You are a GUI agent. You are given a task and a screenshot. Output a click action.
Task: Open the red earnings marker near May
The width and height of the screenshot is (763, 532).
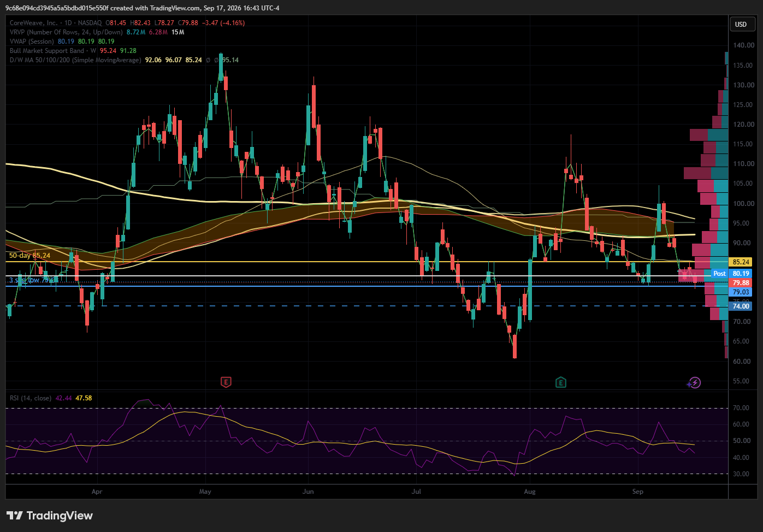coord(226,382)
